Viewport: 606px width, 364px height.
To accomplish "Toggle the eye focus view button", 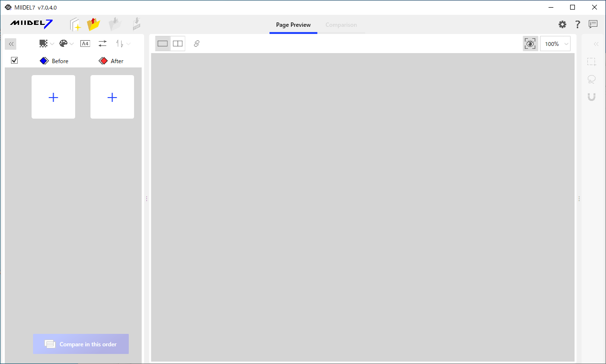I will point(530,44).
